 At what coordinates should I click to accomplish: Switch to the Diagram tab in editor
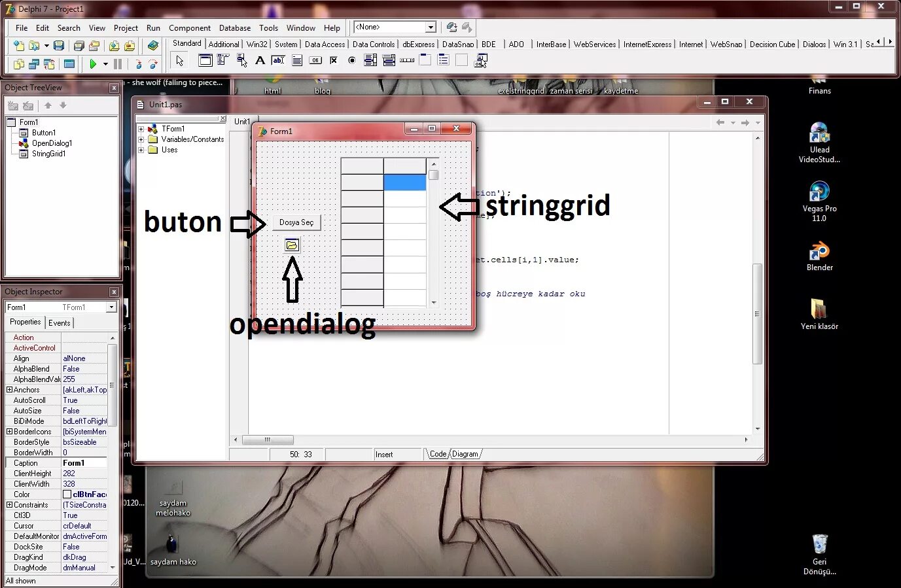pyautogui.click(x=465, y=454)
